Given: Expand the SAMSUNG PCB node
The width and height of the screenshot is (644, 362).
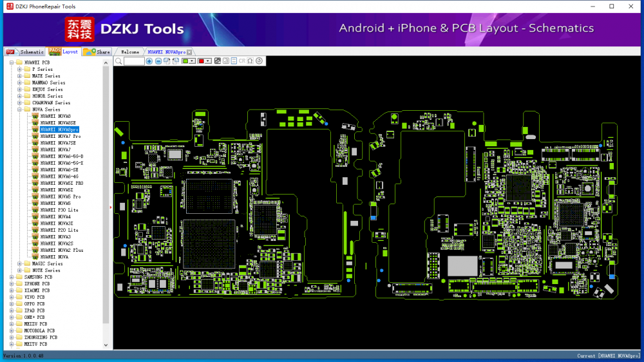Looking at the screenshot, I should point(12,277).
